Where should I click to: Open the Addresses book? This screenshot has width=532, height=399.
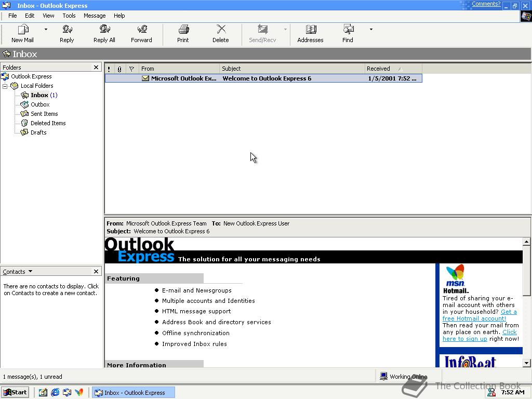pos(311,34)
